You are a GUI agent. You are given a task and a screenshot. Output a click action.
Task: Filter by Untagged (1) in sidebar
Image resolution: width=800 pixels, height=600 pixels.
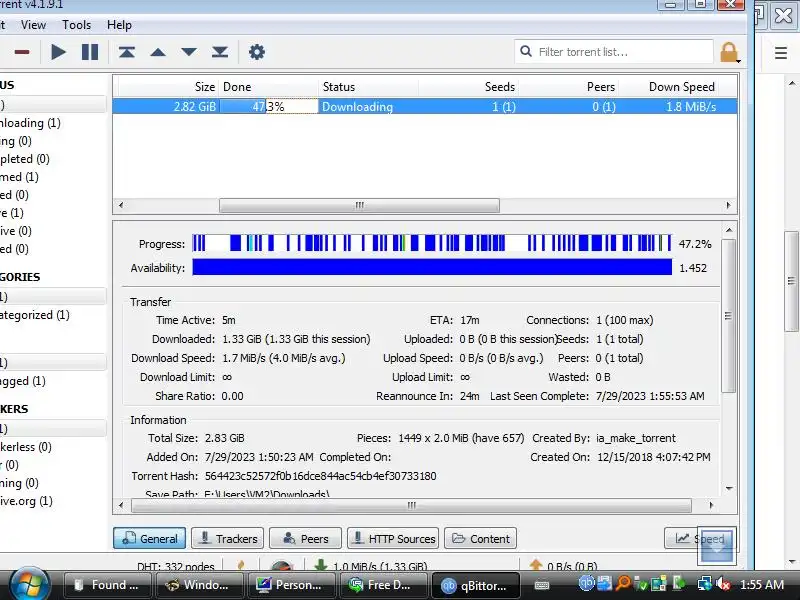(23, 381)
